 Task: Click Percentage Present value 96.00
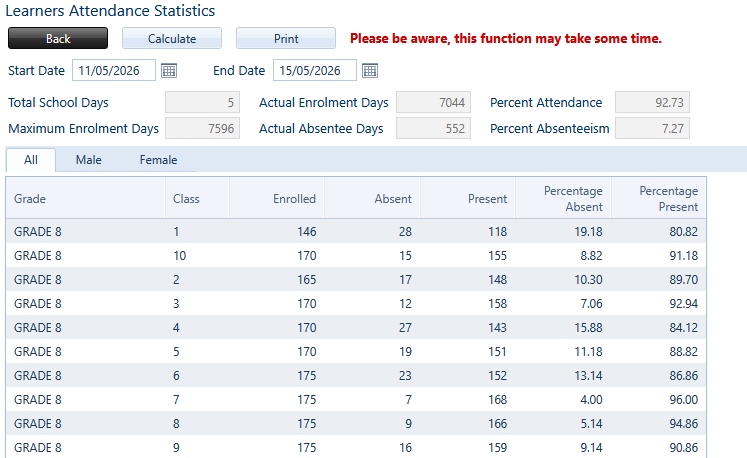tap(684, 399)
